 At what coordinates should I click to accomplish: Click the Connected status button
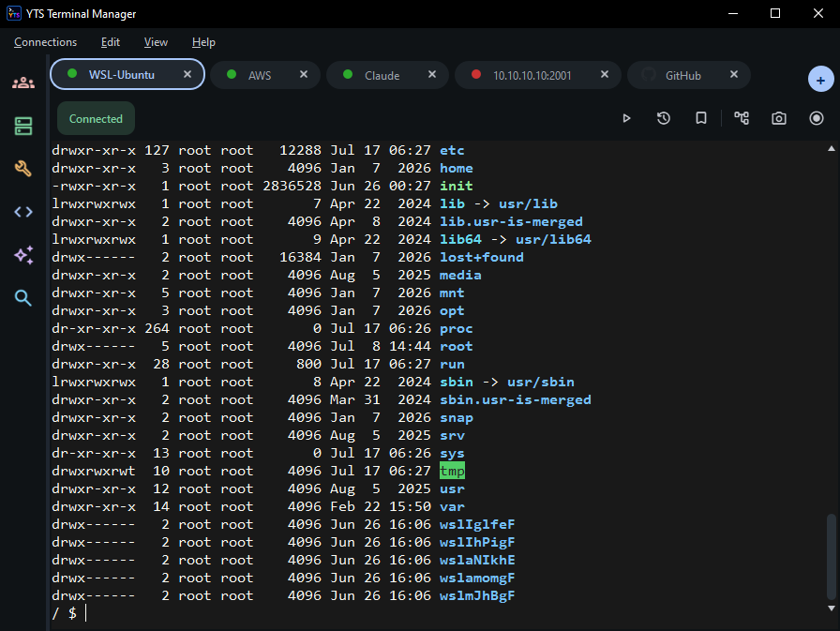coord(96,118)
